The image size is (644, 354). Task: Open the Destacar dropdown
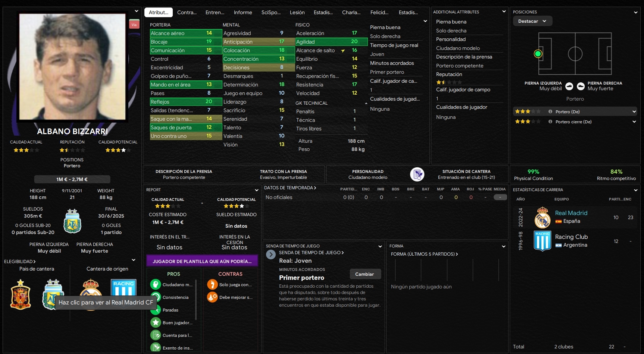(532, 21)
